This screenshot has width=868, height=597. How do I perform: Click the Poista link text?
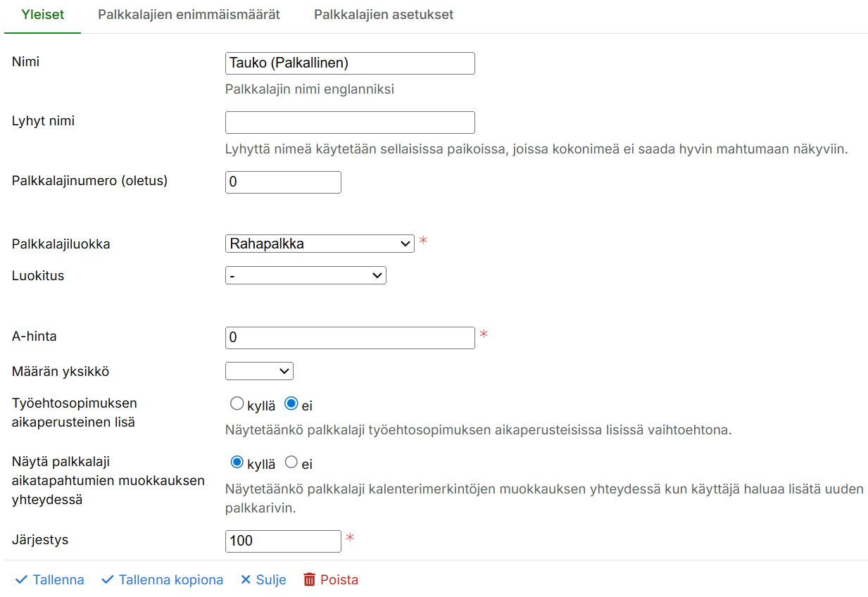(339, 579)
